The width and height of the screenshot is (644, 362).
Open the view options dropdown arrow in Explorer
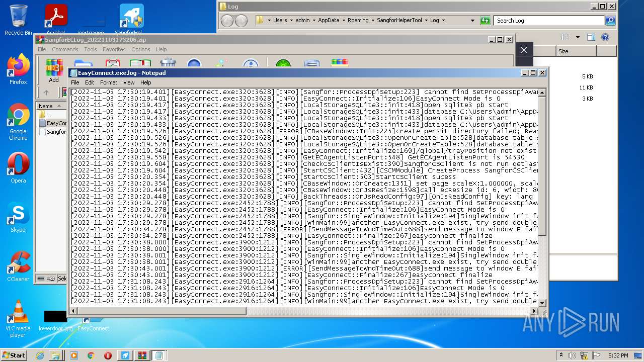pos(578,37)
